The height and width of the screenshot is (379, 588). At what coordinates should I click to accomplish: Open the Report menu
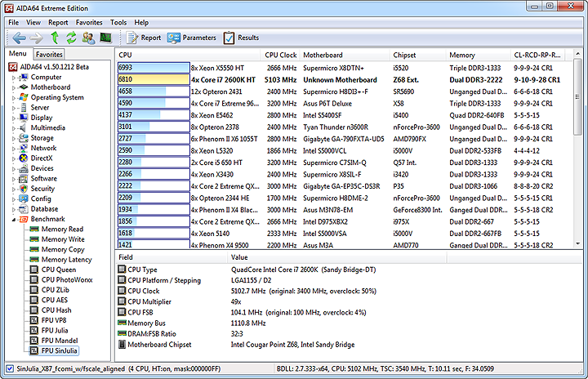point(58,23)
